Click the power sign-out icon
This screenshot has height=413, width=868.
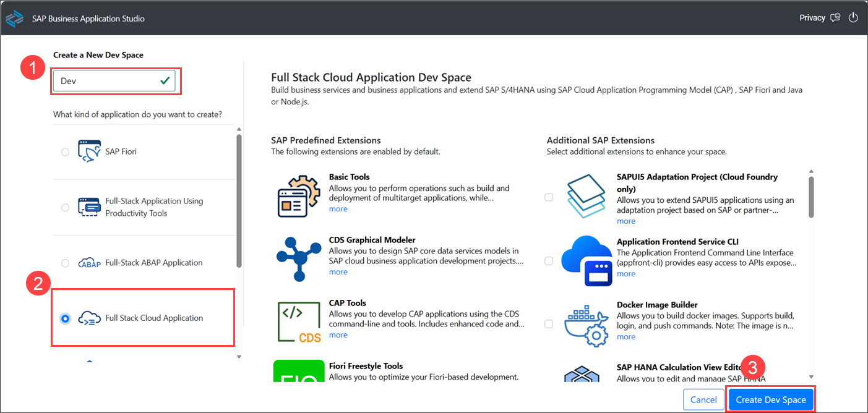pos(853,18)
